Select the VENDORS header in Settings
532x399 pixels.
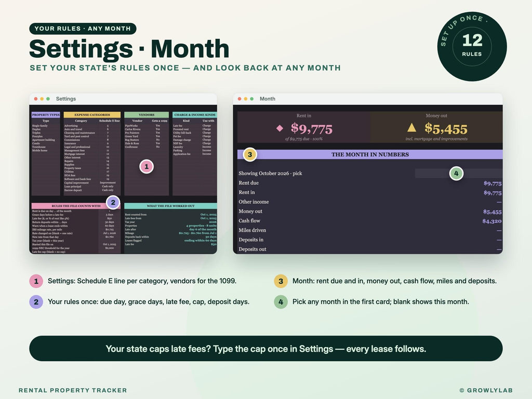[147, 115]
